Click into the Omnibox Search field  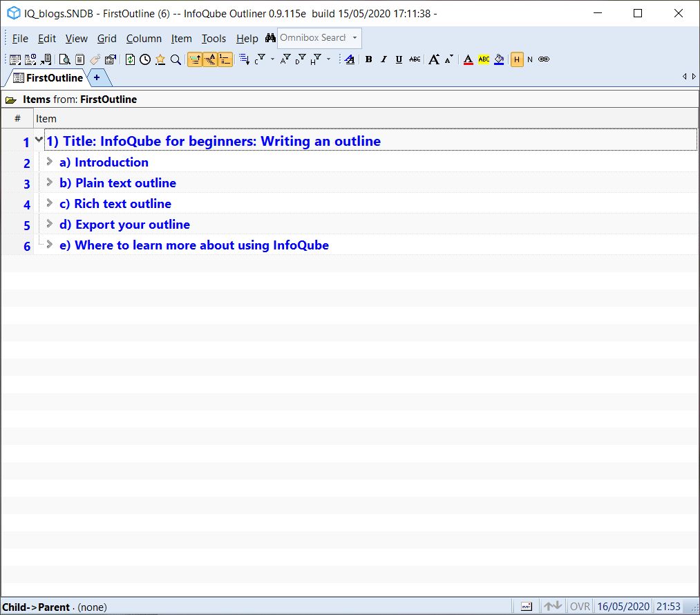click(313, 38)
